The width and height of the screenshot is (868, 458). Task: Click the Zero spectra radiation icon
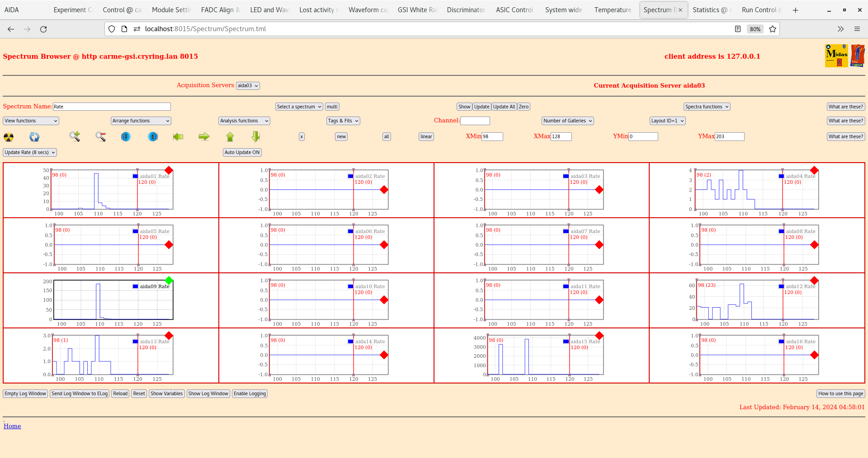coord(8,136)
